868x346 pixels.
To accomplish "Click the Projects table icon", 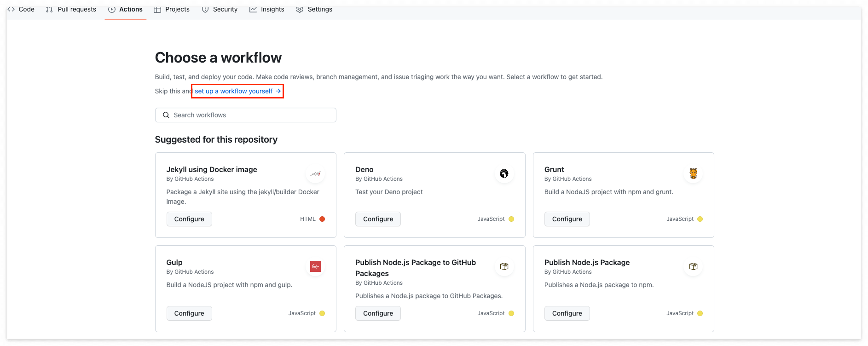I will click(157, 9).
